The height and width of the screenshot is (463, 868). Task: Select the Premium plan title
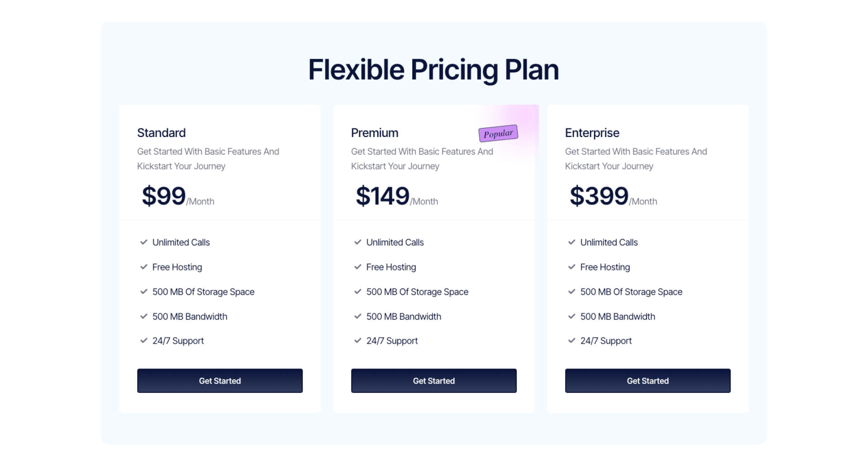tap(375, 133)
